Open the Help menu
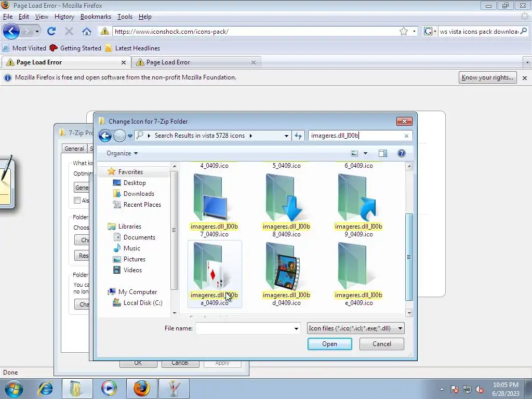This screenshot has width=532, height=399. pos(145,17)
